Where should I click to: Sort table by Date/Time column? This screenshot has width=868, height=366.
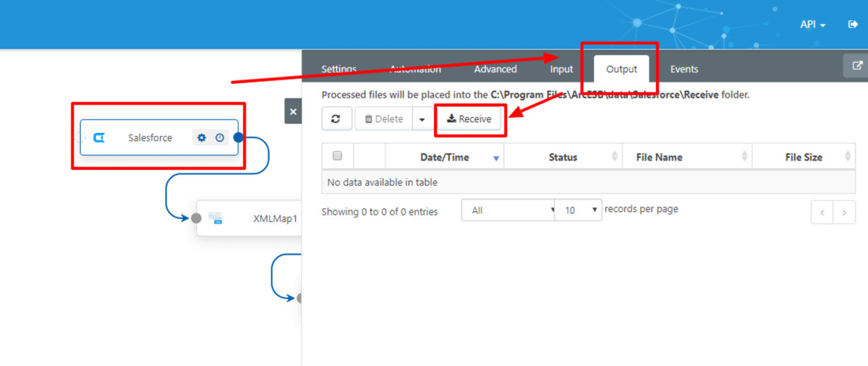pyautogui.click(x=445, y=157)
